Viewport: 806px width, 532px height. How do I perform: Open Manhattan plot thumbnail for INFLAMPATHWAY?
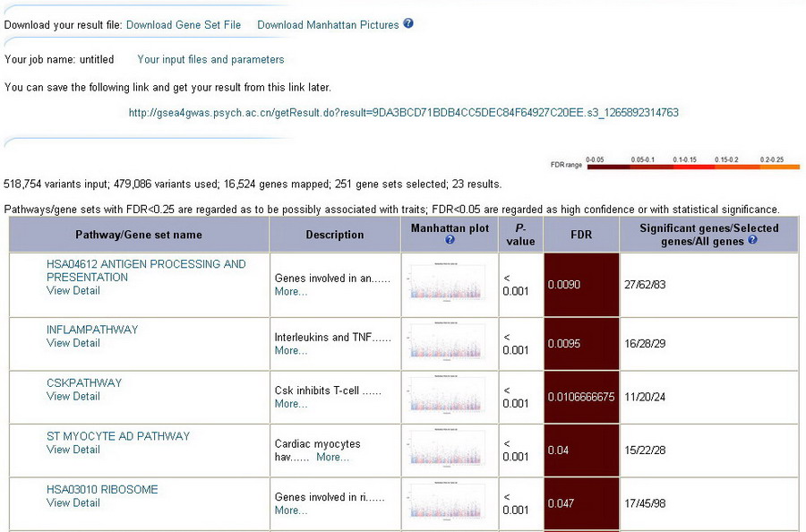450,343
